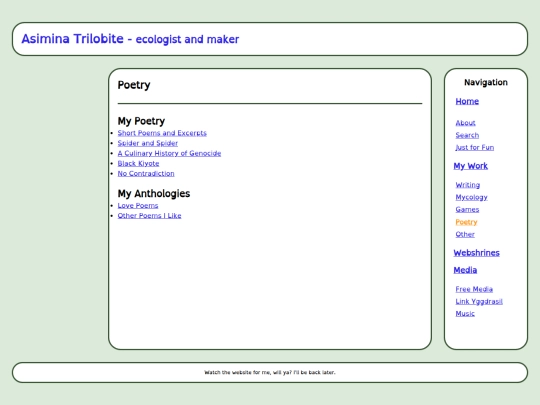Click the My Anthologies subheading

tap(154, 194)
